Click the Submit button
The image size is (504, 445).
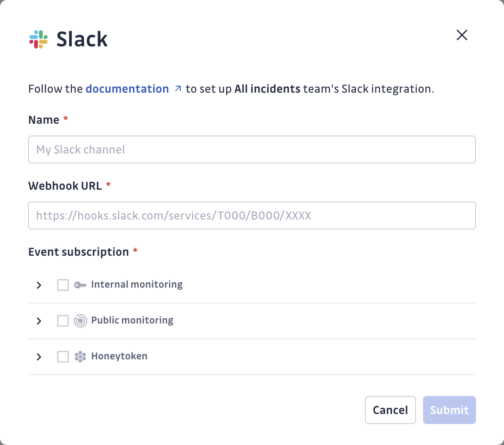pyautogui.click(x=449, y=410)
